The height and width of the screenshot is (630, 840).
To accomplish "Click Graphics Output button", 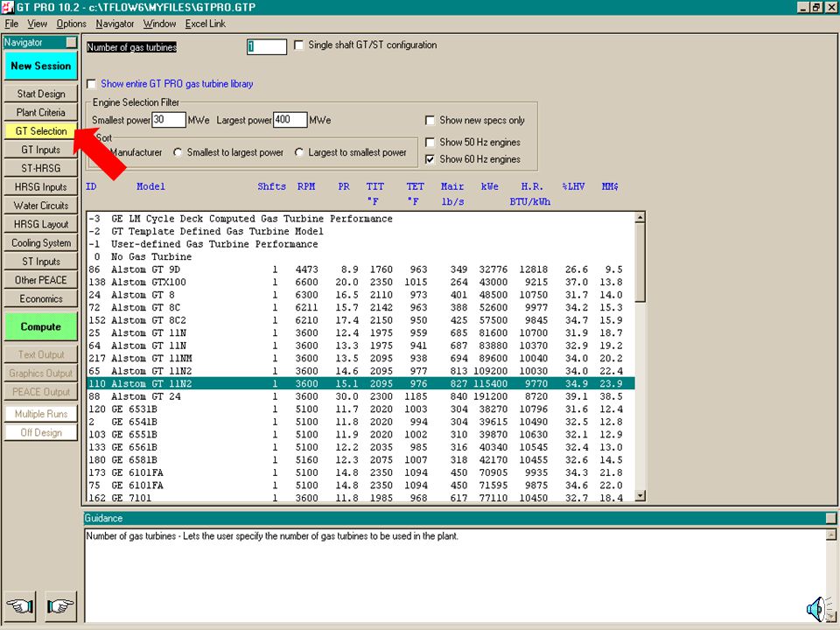I will [x=41, y=374].
